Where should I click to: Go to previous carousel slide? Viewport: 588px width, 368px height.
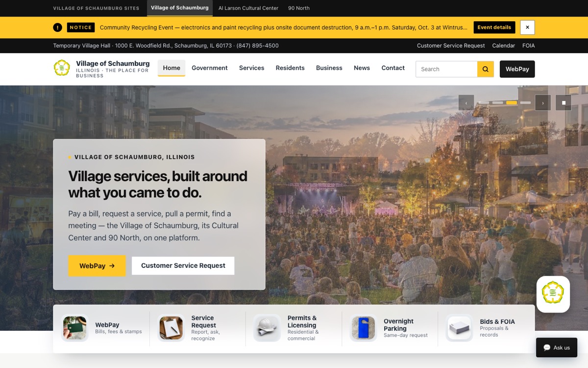pos(466,103)
